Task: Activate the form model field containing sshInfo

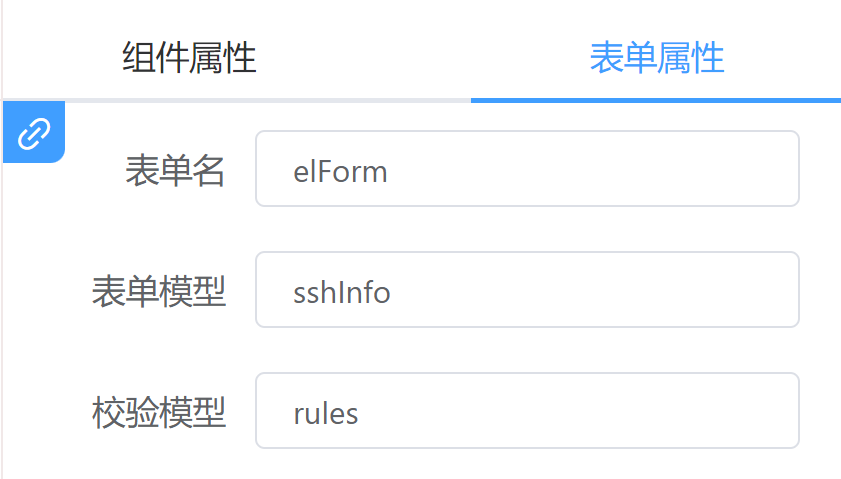Action: click(527, 290)
